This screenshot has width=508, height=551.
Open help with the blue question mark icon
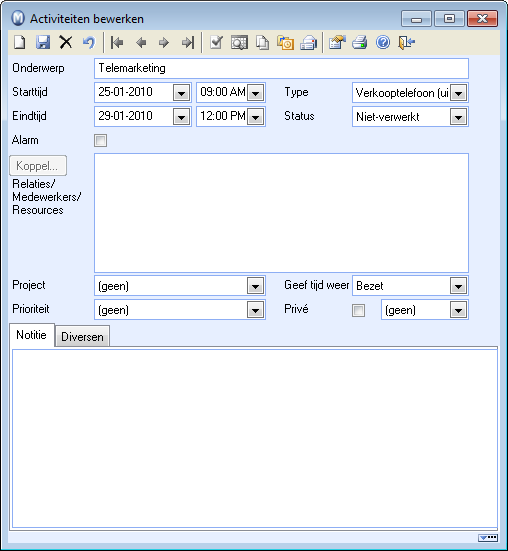pos(383,43)
